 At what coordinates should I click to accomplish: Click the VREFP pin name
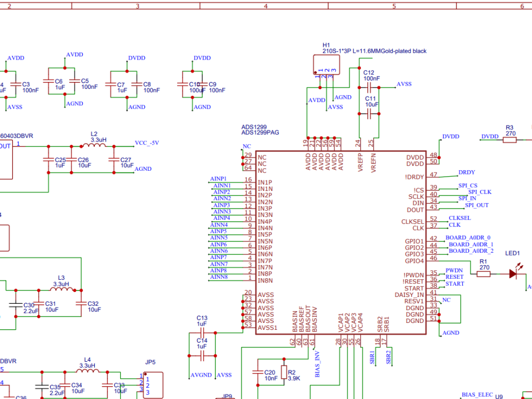pyautogui.click(x=360, y=162)
